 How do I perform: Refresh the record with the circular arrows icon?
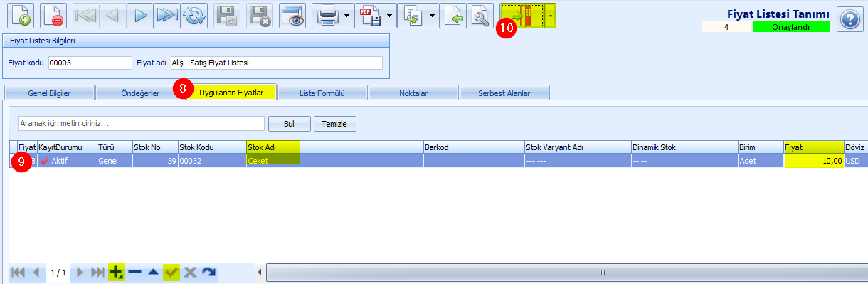[194, 15]
